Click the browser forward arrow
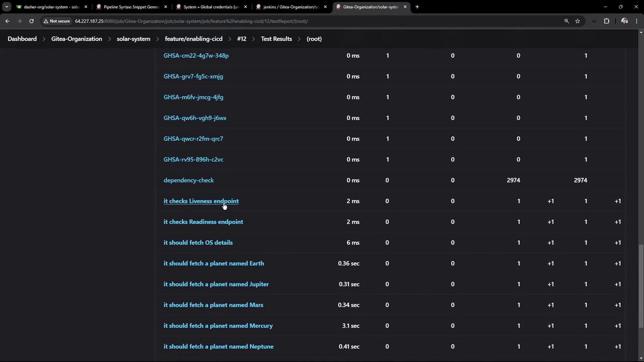 (19, 21)
